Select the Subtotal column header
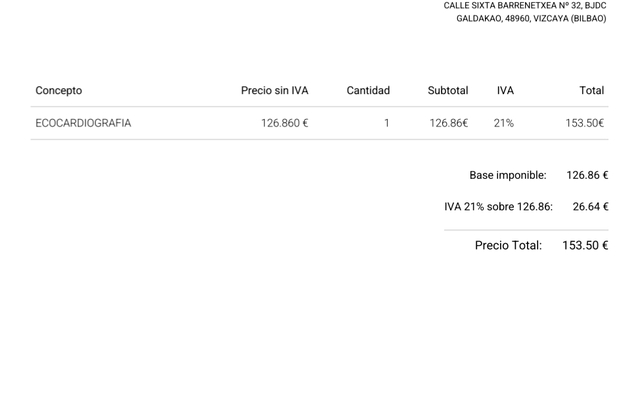Viewport: 640px width, 400px height. (447, 91)
